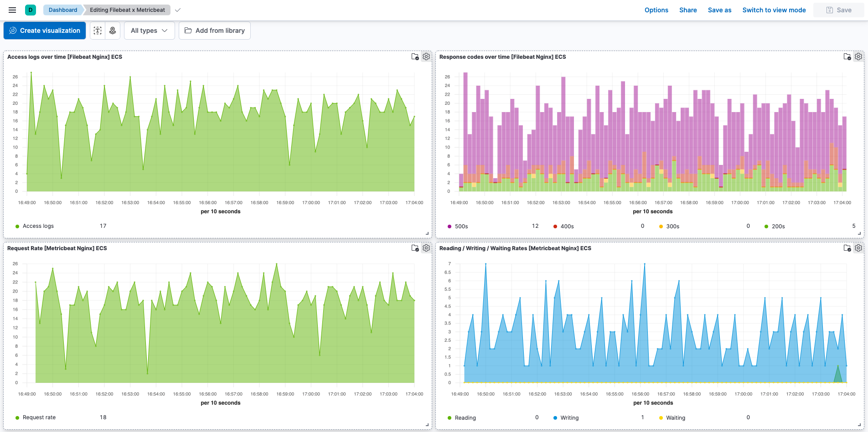Expand chevron next to dashboard title

pyautogui.click(x=178, y=10)
